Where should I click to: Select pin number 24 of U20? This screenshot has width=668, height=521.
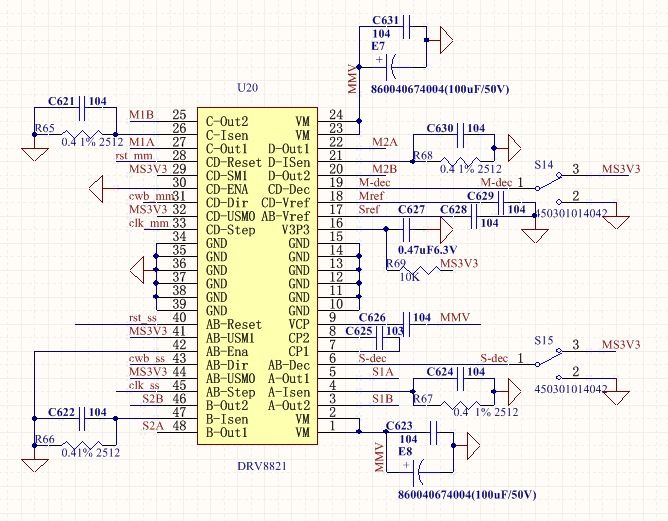336,115
